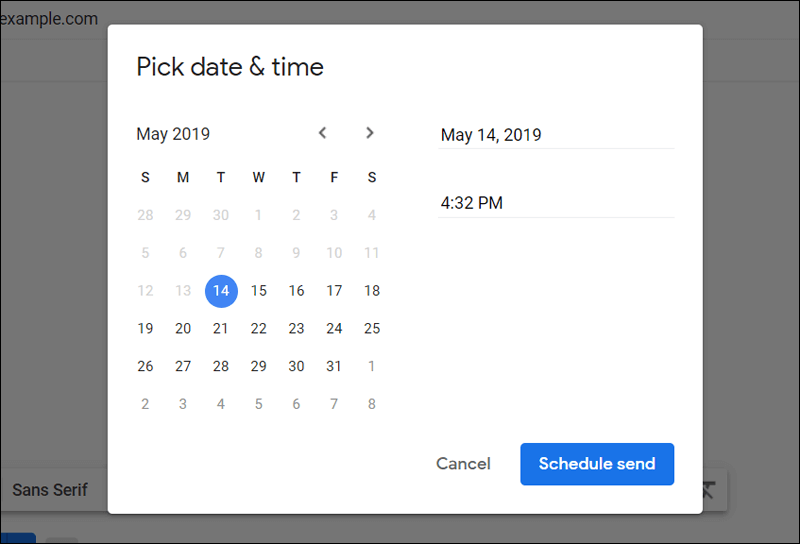Select May 25 in the calendar
Image resolution: width=800 pixels, height=544 pixels.
(372, 328)
